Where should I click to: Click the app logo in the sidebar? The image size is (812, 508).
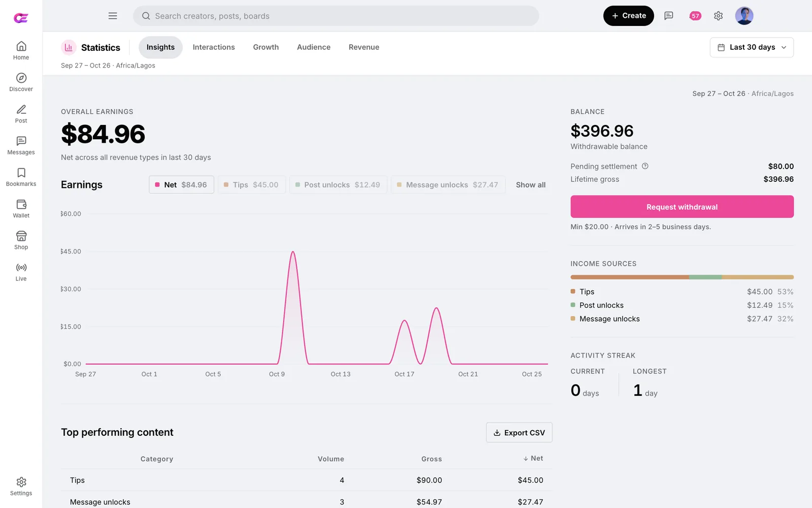pyautogui.click(x=21, y=18)
